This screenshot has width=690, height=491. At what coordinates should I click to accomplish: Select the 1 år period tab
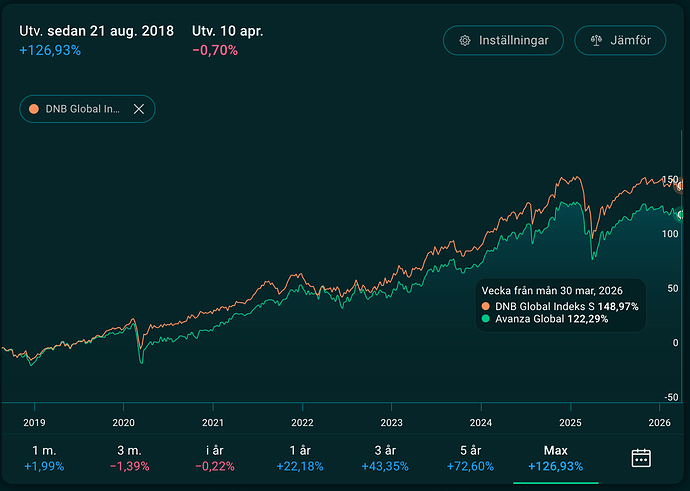point(300,458)
